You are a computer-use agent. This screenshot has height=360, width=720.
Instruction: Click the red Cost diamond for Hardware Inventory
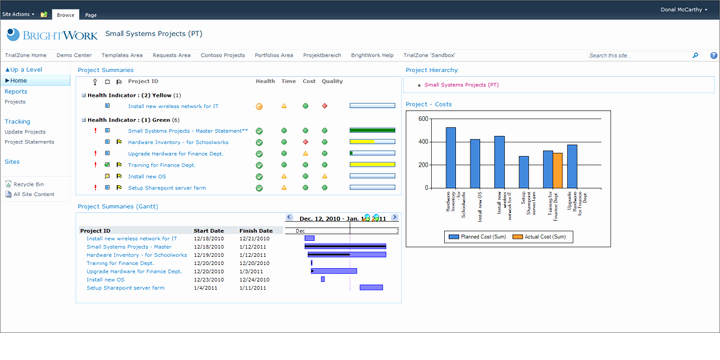[x=305, y=142]
